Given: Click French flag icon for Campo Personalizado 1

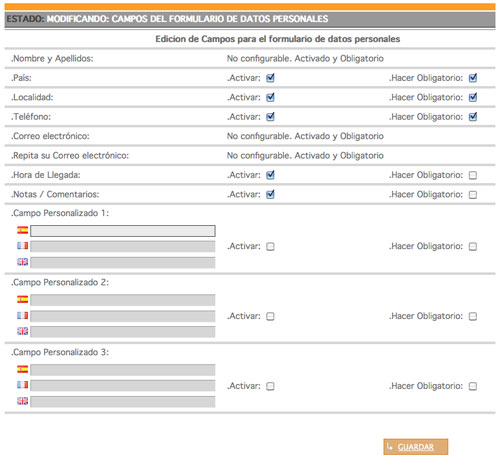Looking at the screenshot, I should pyautogui.click(x=23, y=246).
